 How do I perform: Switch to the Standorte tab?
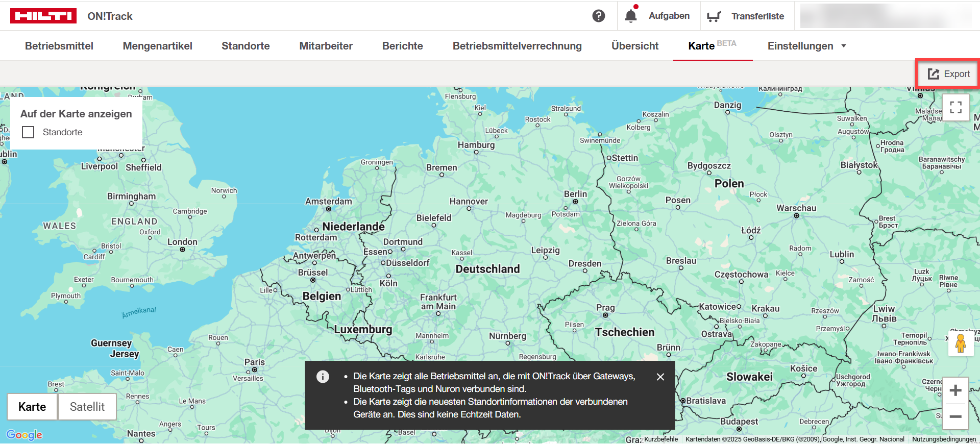coord(246,46)
